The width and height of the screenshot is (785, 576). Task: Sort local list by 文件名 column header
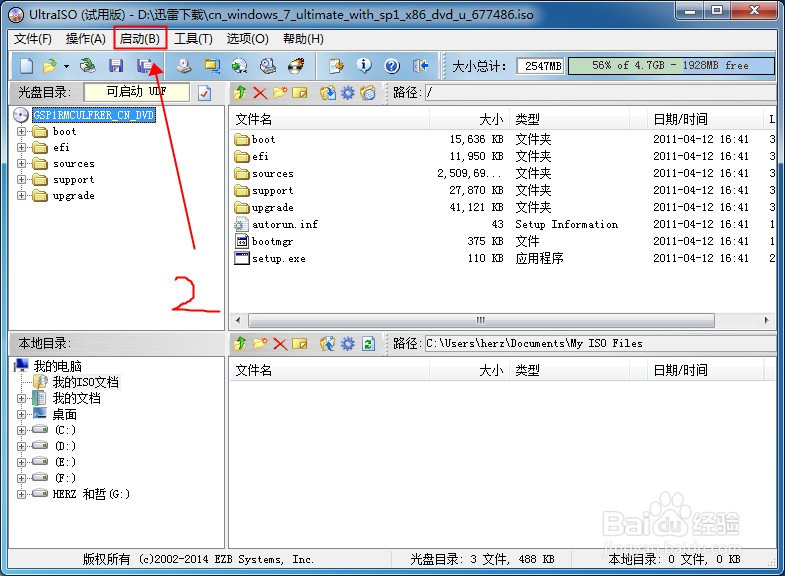pyautogui.click(x=329, y=370)
